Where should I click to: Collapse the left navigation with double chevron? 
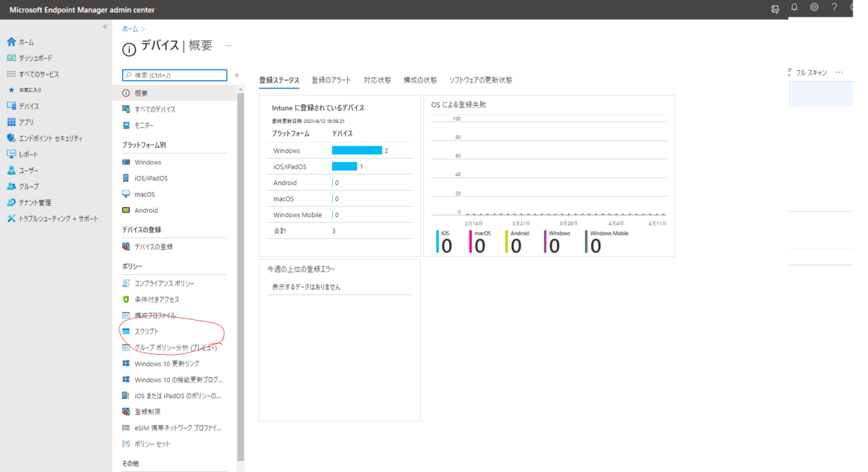(x=105, y=27)
